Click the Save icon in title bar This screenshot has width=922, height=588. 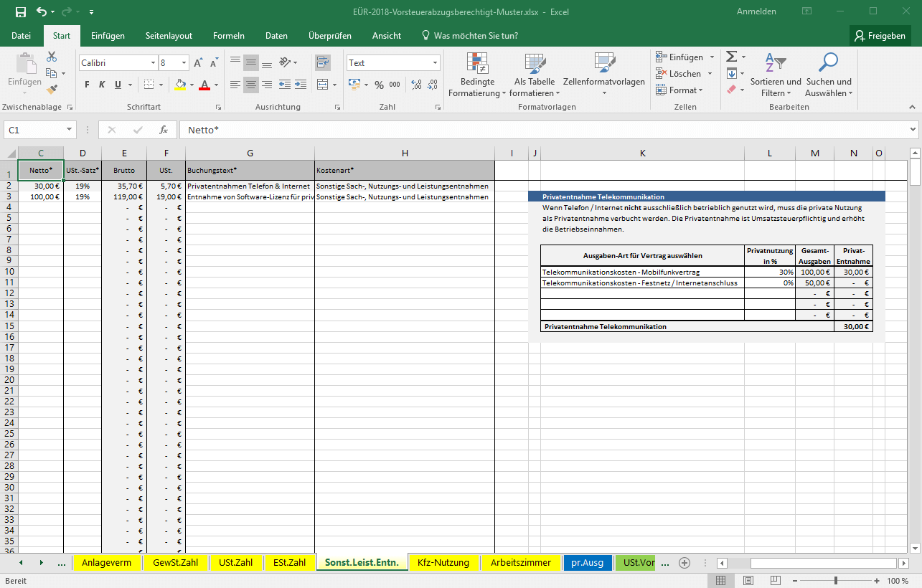20,12
